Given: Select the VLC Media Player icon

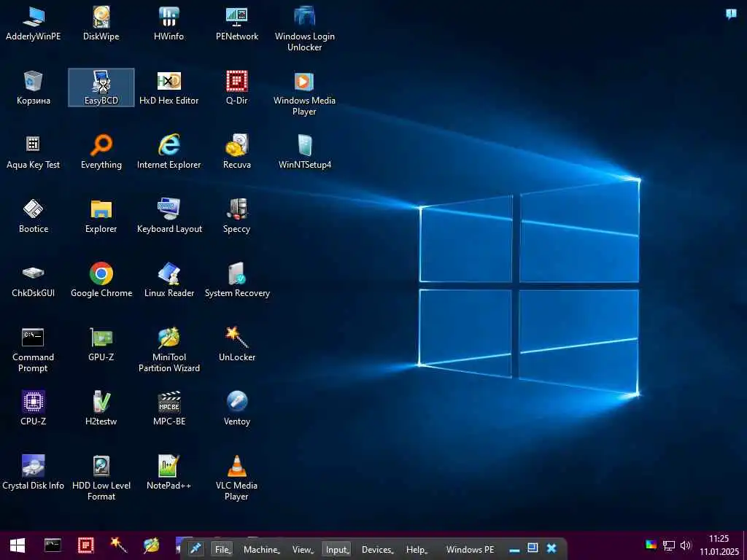Looking at the screenshot, I should pyautogui.click(x=237, y=478).
